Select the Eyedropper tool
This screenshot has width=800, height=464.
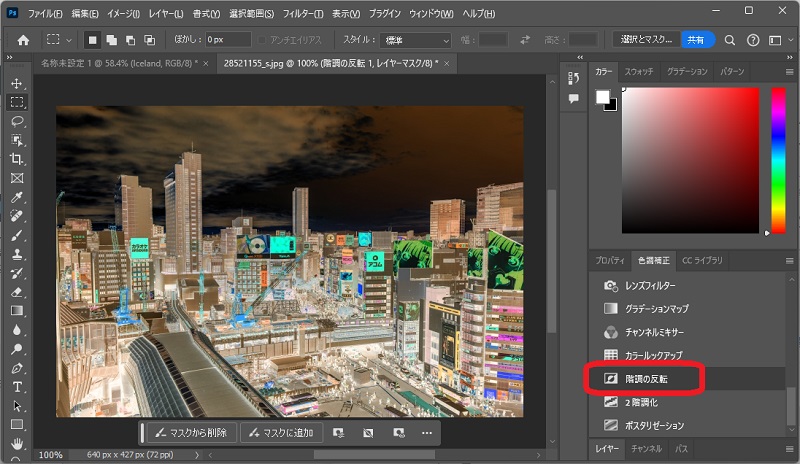[17, 197]
